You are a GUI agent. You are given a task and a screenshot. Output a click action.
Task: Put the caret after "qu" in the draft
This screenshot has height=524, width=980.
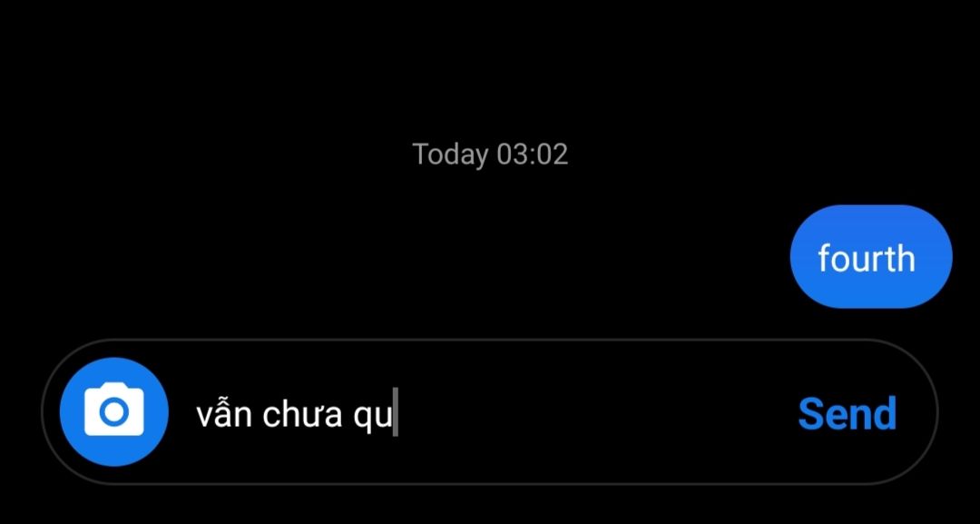click(x=394, y=415)
